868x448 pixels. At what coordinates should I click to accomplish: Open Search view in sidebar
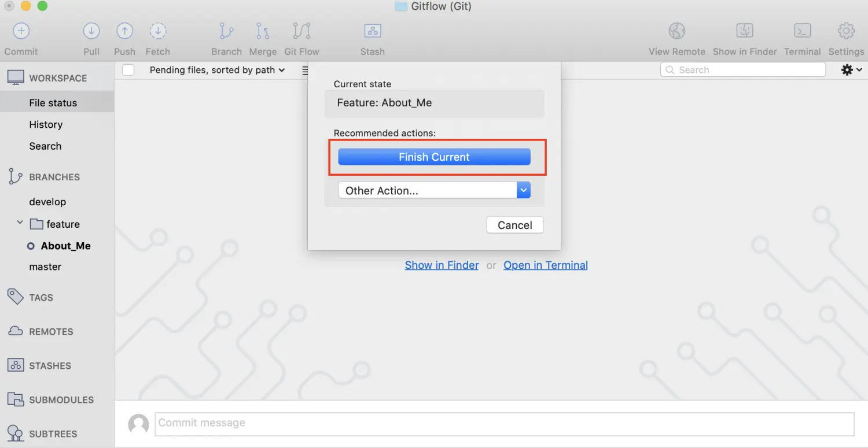click(45, 146)
